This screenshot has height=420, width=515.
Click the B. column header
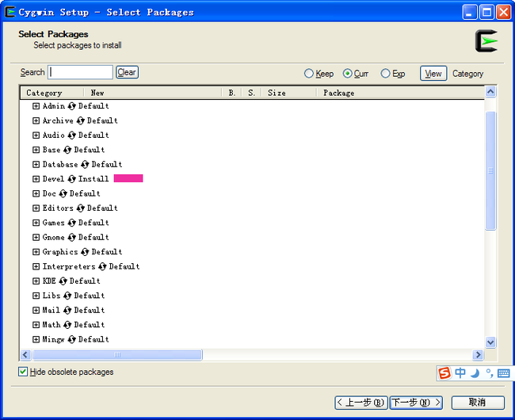pos(232,93)
